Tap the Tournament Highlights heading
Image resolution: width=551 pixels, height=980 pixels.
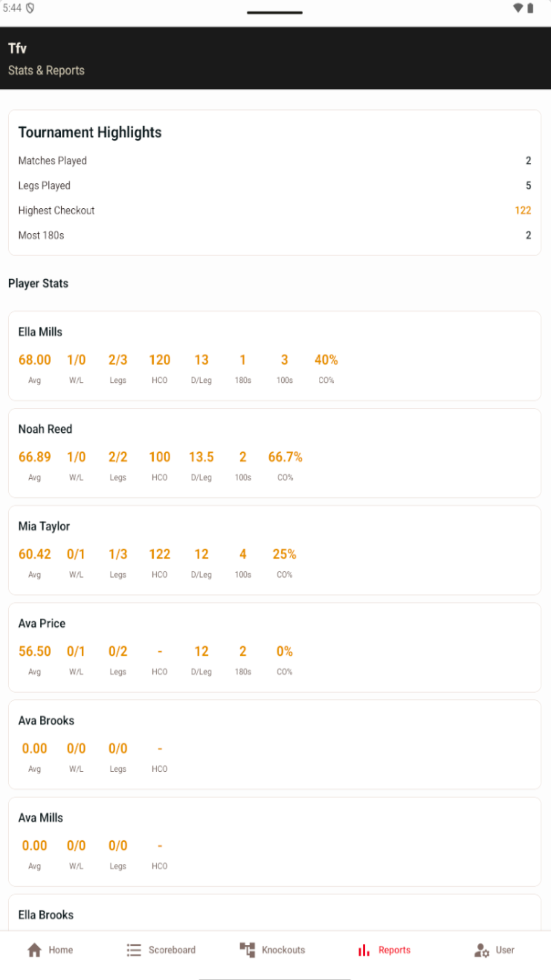90,132
